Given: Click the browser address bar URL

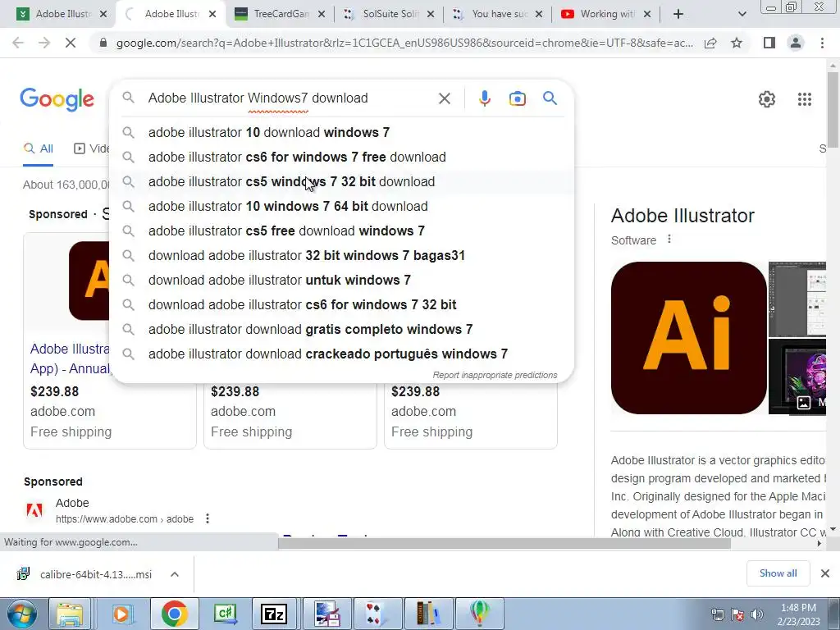Looking at the screenshot, I should 404,43.
